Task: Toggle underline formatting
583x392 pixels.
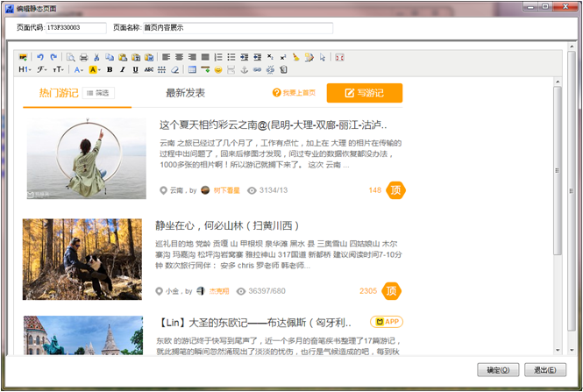Action: tap(136, 69)
